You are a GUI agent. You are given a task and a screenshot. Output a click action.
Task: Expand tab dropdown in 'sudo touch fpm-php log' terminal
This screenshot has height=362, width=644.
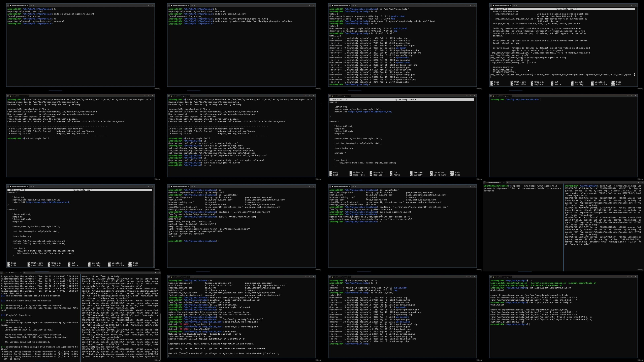point(194,5)
